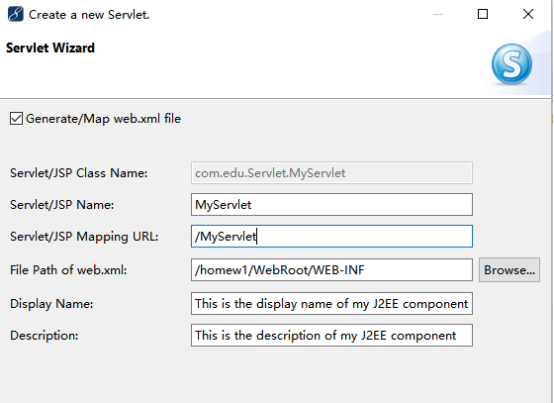This screenshot has height=403, width=554.
Task: Click the Create a new Servlet title text
Action: 89,15
